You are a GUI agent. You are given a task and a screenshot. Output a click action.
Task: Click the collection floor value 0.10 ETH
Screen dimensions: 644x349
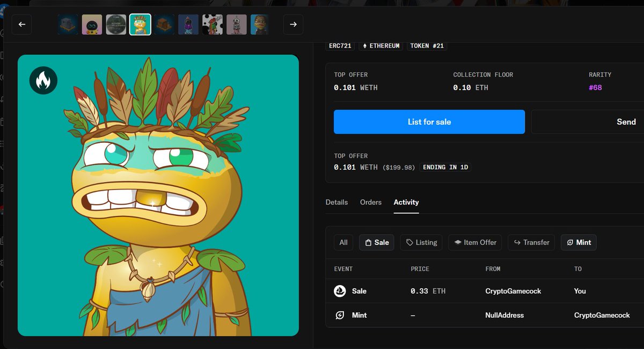pyautogui.click(x=471, y=88)
